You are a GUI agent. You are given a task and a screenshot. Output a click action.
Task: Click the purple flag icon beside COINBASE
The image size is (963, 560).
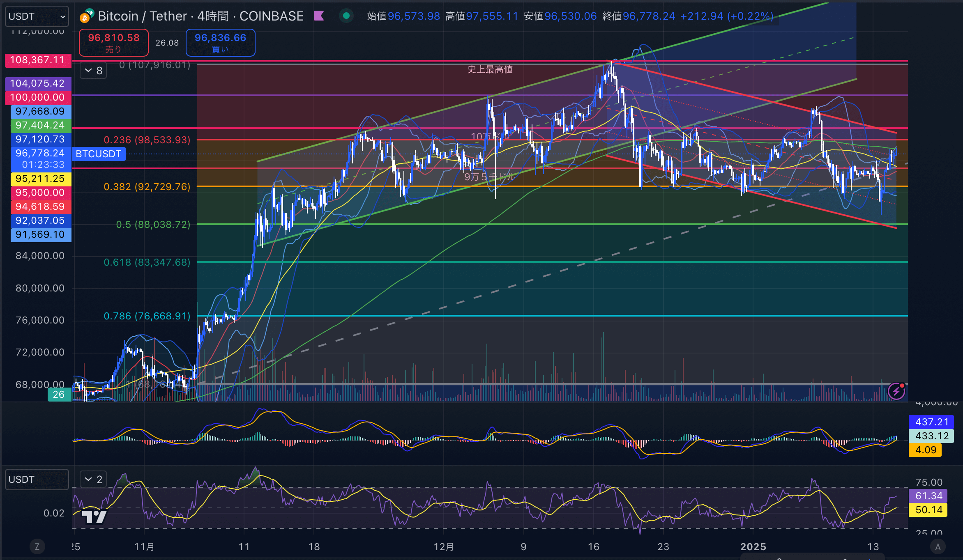coord(319,16)
